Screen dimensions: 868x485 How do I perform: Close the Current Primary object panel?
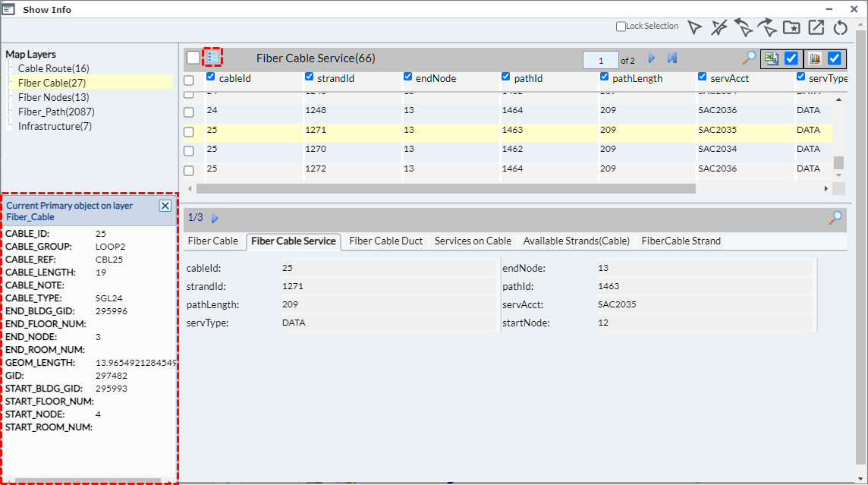coord(165,206)
